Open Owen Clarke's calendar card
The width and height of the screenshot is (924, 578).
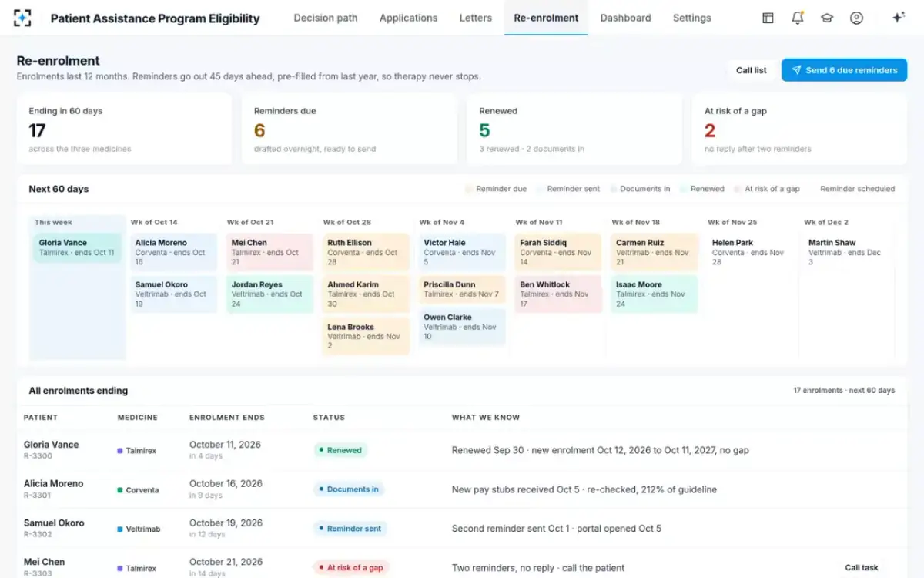462,327
